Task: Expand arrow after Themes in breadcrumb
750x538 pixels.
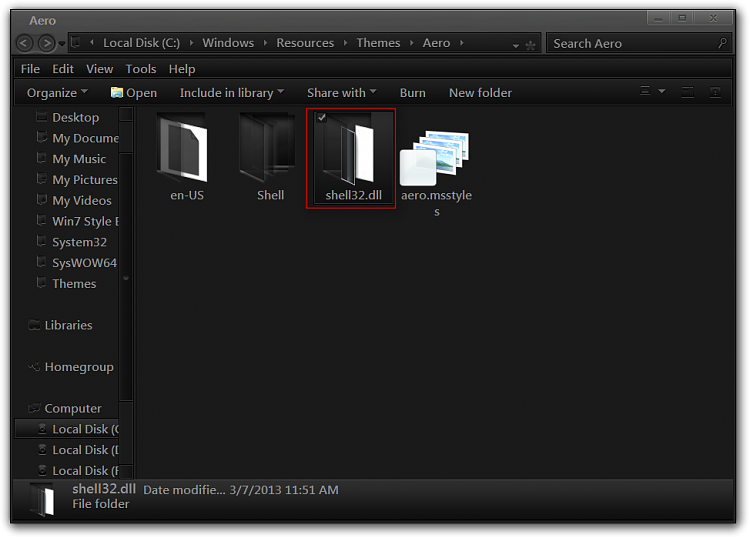Action: point(411,43)
